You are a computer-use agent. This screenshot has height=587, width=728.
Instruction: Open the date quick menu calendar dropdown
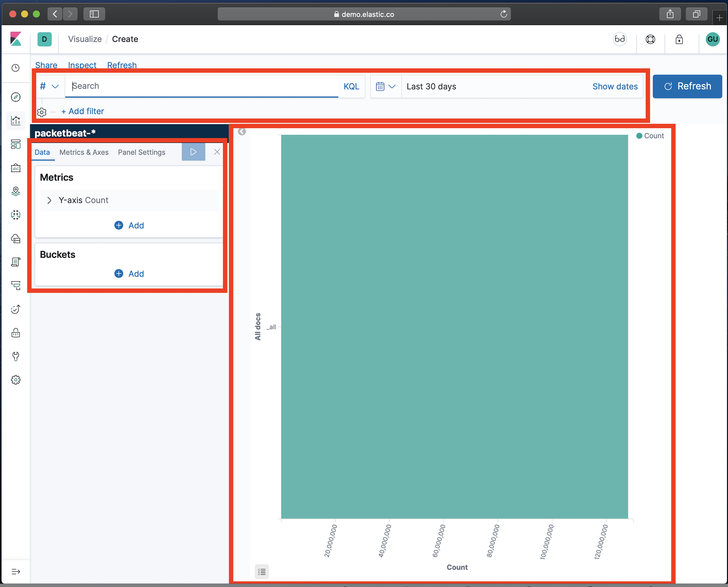click(x=385, y=87)
